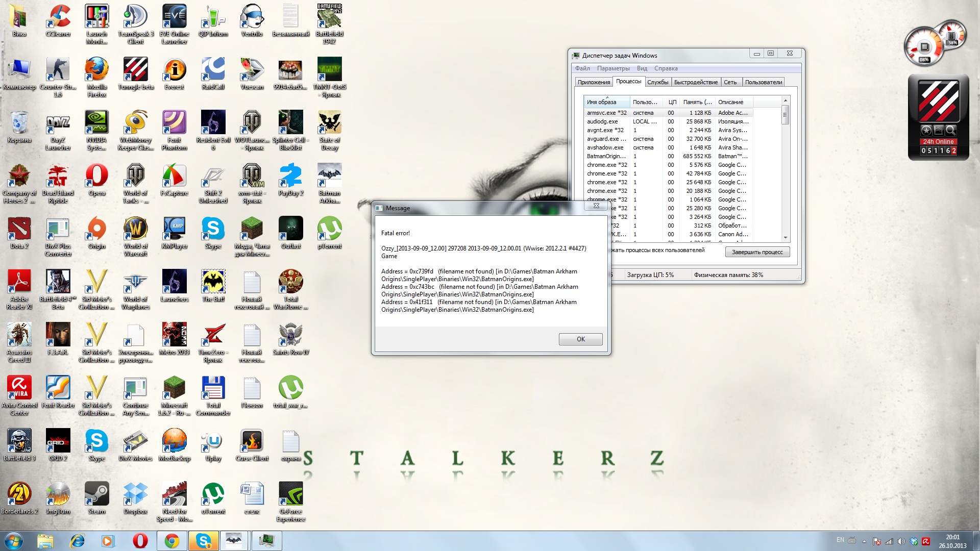Open CCleaner desktop shortcut
The height and width of the screenshot is (551, 980).
point(58,20)
